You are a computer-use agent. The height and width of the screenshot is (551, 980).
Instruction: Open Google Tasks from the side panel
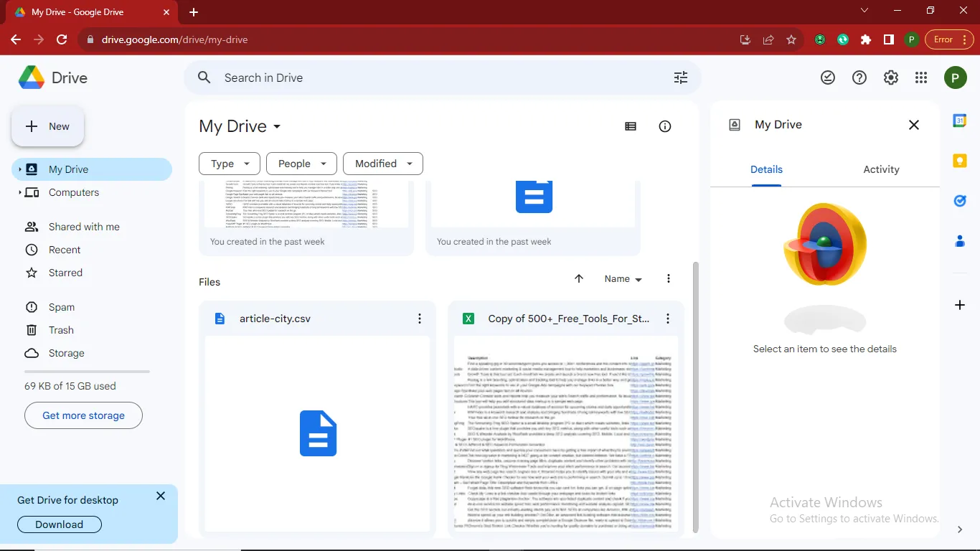959,201
